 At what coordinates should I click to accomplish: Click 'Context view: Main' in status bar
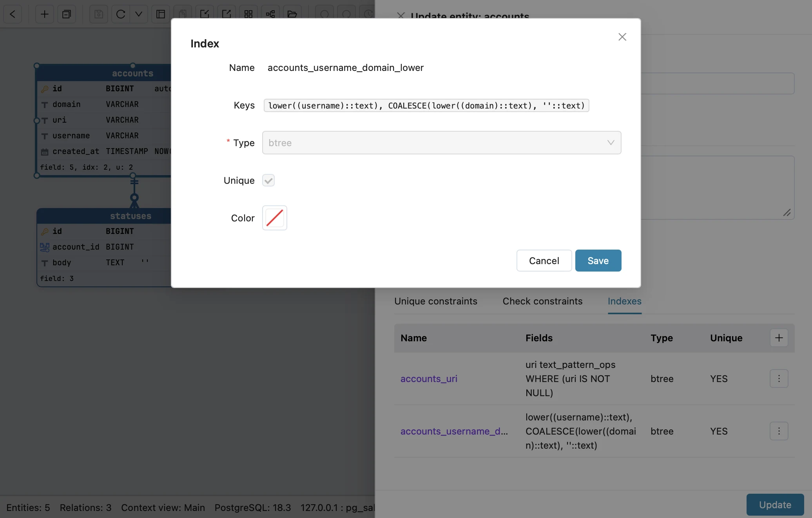tap(163, 507)
